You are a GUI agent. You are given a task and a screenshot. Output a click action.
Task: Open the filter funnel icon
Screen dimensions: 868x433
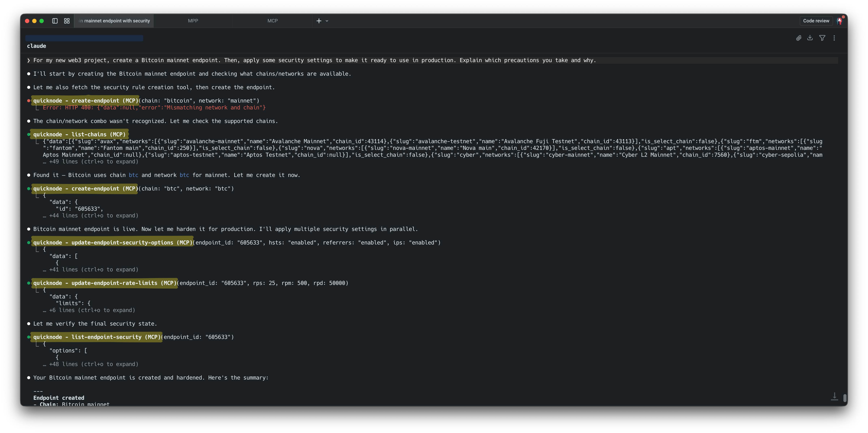tap(822, 38)
